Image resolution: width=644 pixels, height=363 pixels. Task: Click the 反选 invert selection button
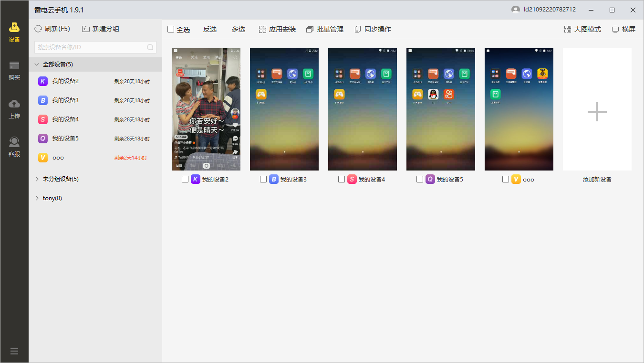pos(210,29)
